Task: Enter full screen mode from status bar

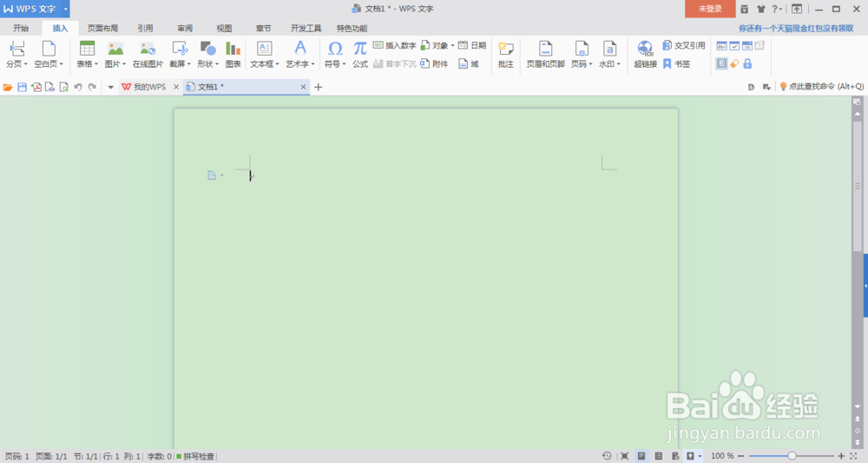Action: 624,456
